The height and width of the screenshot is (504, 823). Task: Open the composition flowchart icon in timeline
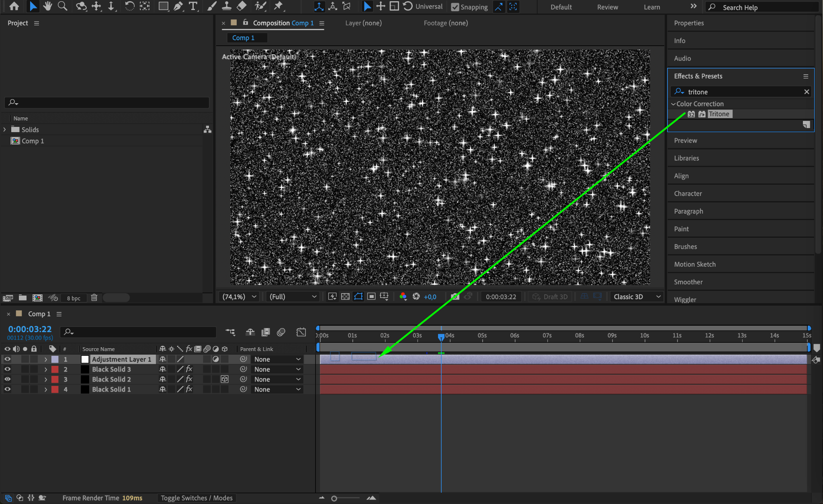[x=230, y=332]
